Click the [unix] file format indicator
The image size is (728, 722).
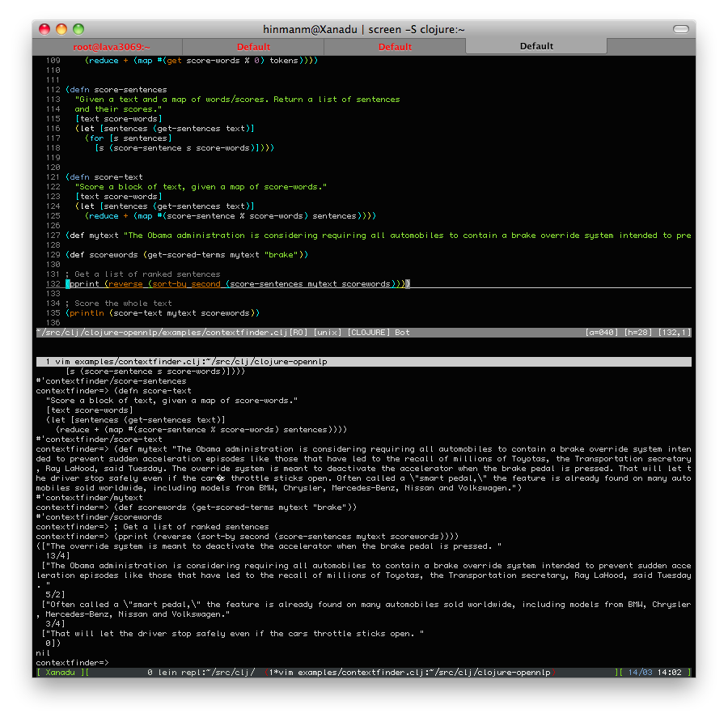pyautogui.click(x=328, y=332)
